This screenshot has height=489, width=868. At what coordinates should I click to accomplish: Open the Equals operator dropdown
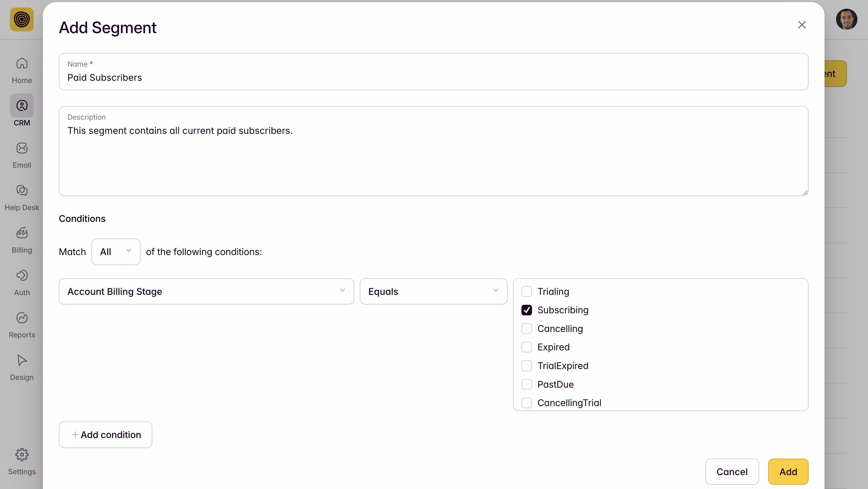click(433, 291)
